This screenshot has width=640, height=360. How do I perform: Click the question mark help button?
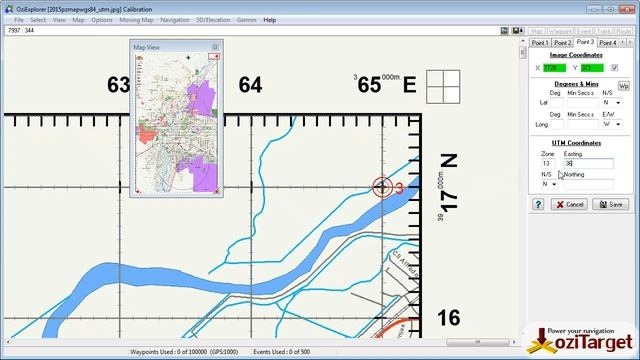[x=538, y=204]
